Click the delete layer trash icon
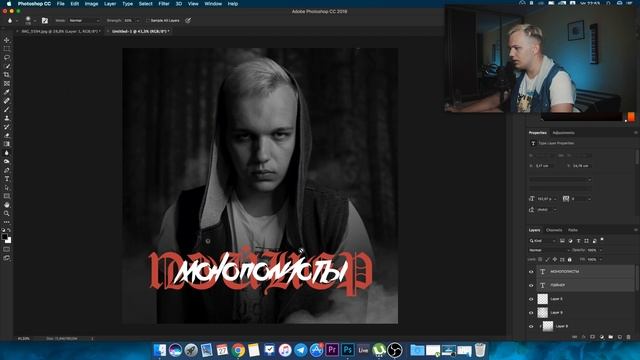Screen dimensions: 640x360 pos(629,337)
